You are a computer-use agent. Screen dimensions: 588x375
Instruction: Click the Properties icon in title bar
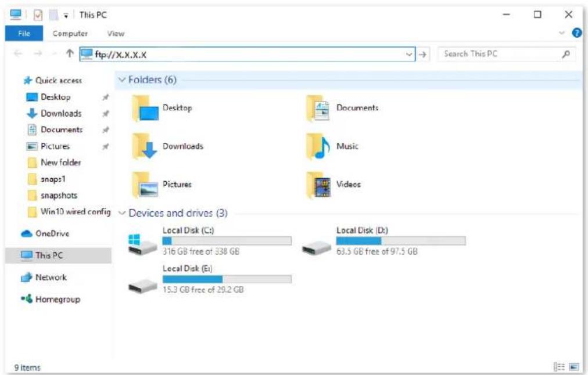38,15
